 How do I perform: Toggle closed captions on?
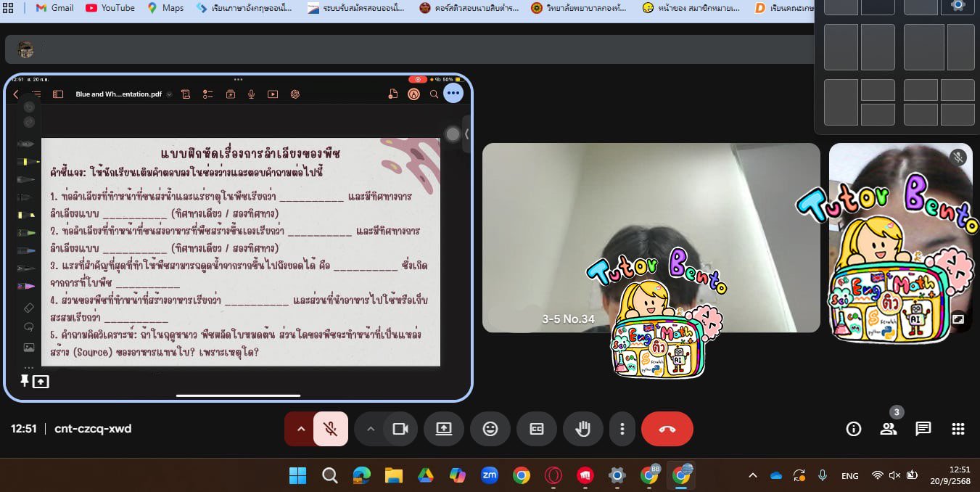536,429
